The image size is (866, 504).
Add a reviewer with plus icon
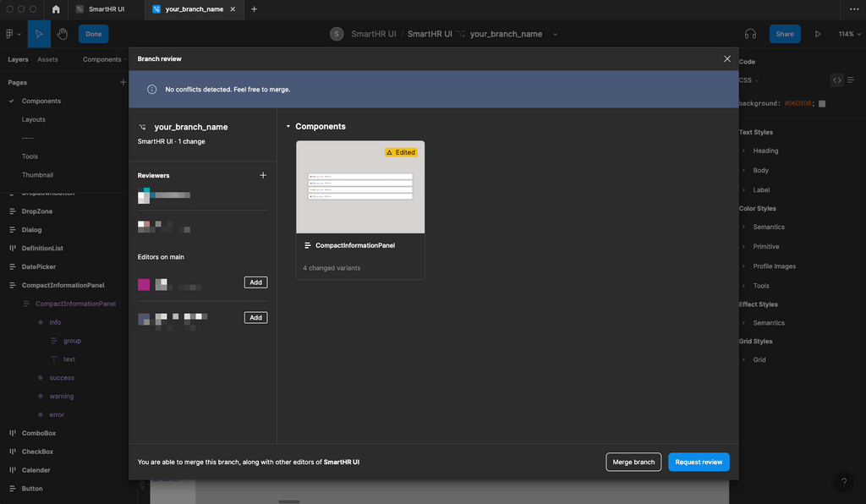(263, 175)
